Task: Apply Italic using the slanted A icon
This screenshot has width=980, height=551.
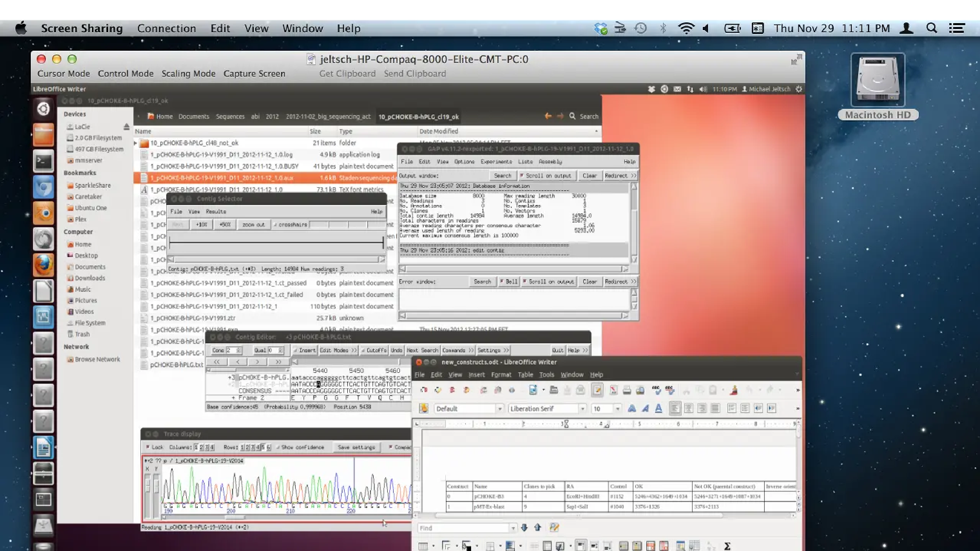Action: point(645,408)
